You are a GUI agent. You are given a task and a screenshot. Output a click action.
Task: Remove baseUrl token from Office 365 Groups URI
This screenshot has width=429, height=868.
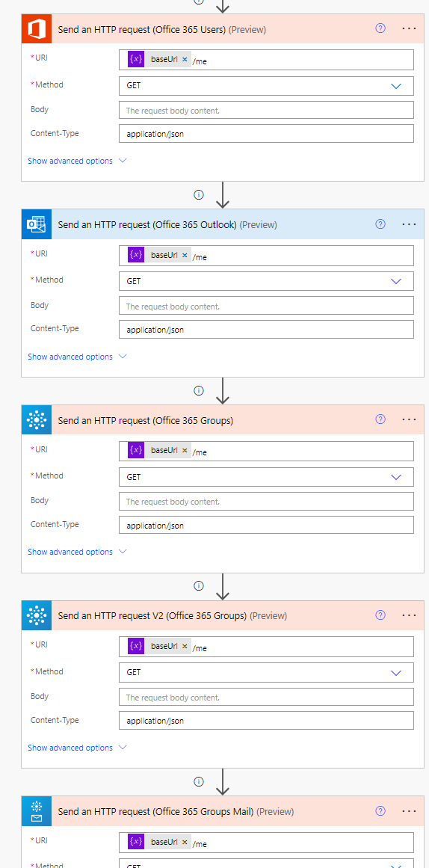pyautogui.click(x=185, y=450)
